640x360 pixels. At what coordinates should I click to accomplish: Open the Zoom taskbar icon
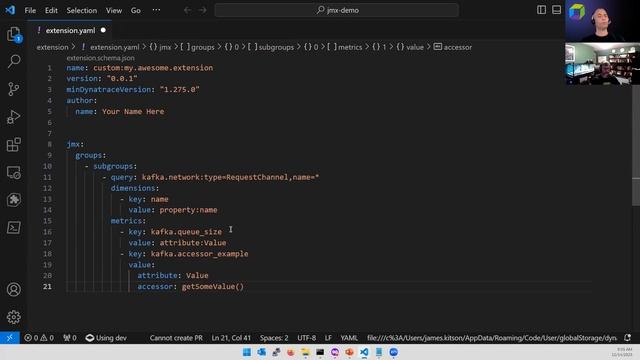tap(393, 352)
